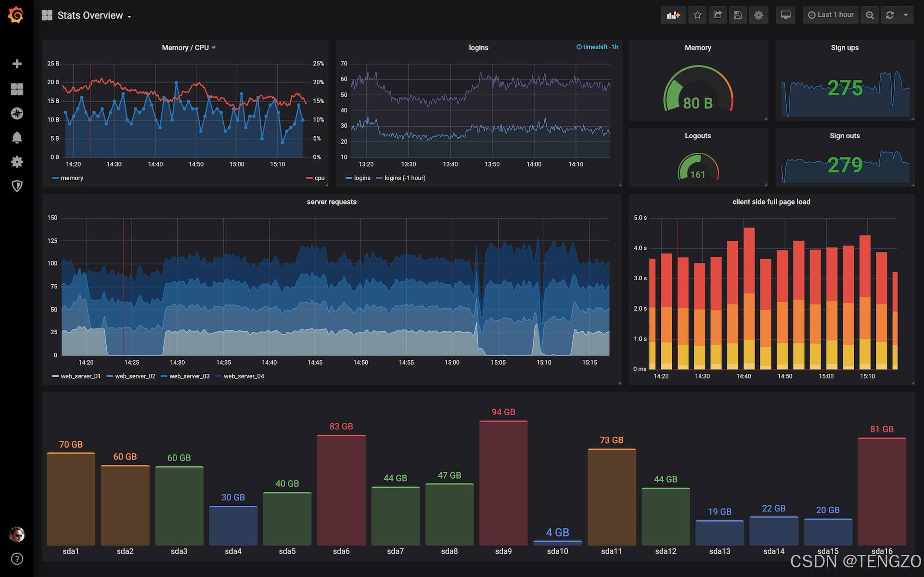Star this dashboard as favorite
The height and width of the screenshot is (577, 924).
(x=697, y=15)
